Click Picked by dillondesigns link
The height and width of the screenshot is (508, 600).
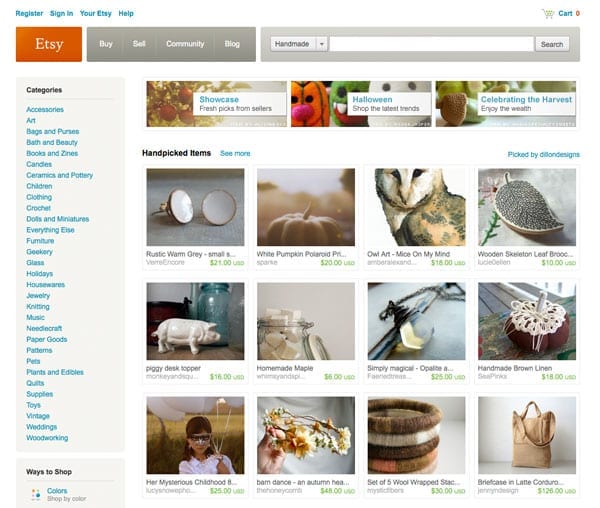543,155
